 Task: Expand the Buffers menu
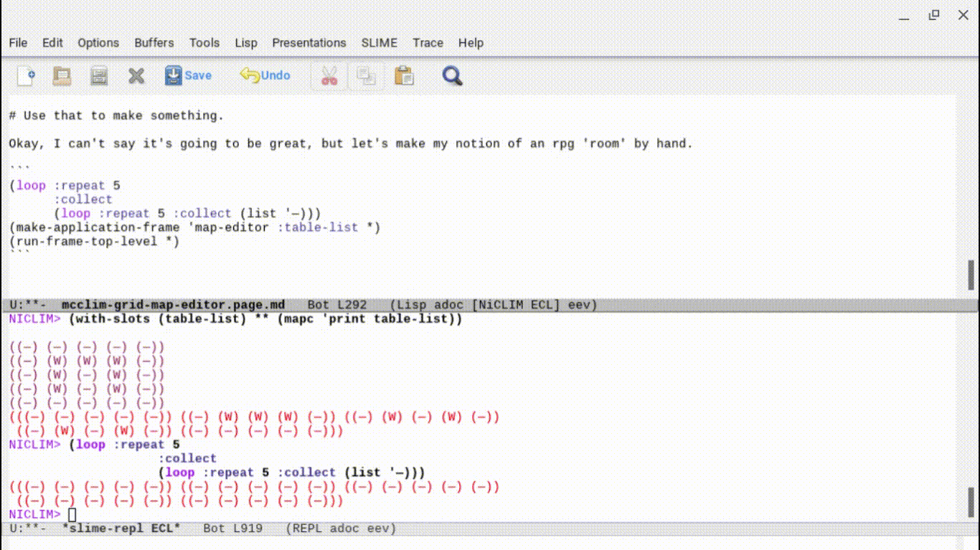tap(154, 43)
